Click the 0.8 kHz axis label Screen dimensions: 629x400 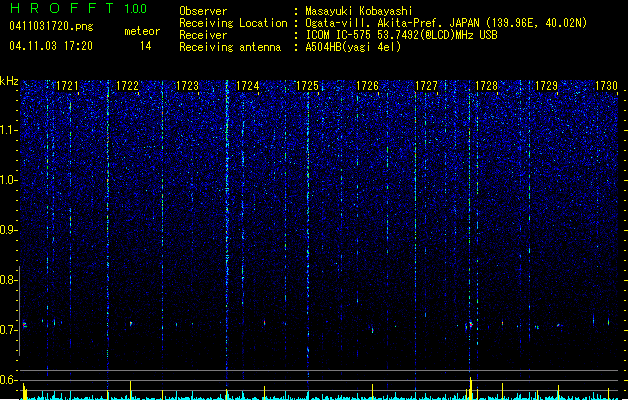(x=9, y=280)
